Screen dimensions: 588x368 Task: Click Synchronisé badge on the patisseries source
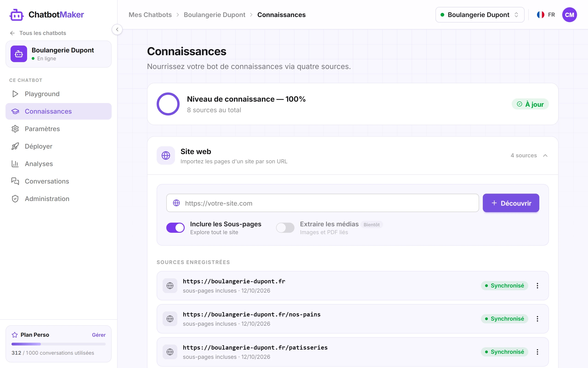coord(504,352)
